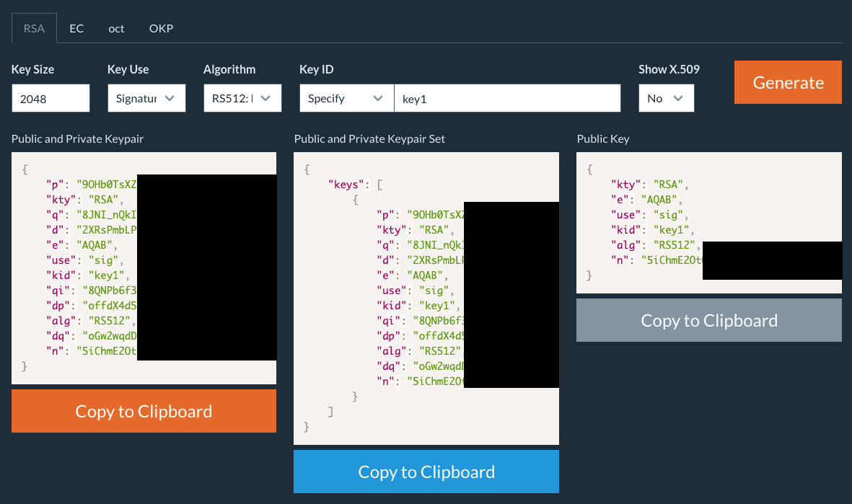Click the Key ID text field containing key1
The image size is (852, 504).
[506, 97]
